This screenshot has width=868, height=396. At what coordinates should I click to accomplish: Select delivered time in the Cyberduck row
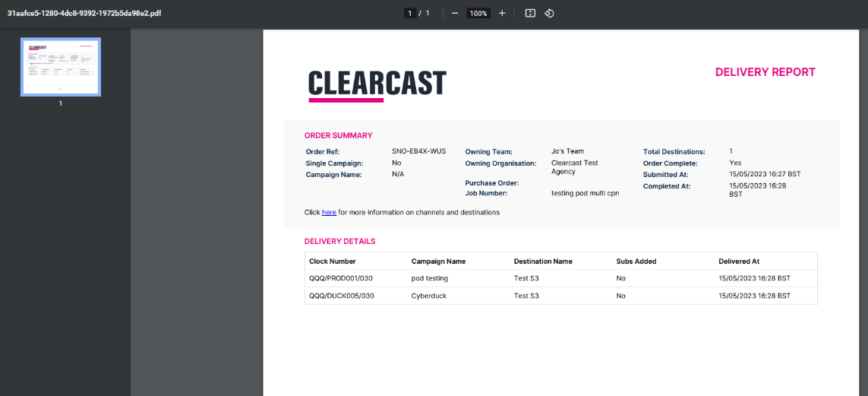[x=755, y=296]
